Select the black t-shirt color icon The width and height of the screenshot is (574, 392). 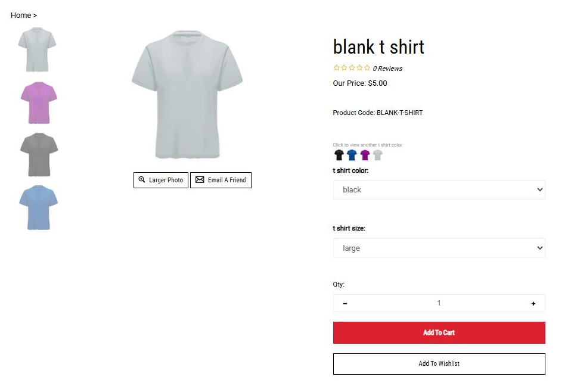point(339,155)
